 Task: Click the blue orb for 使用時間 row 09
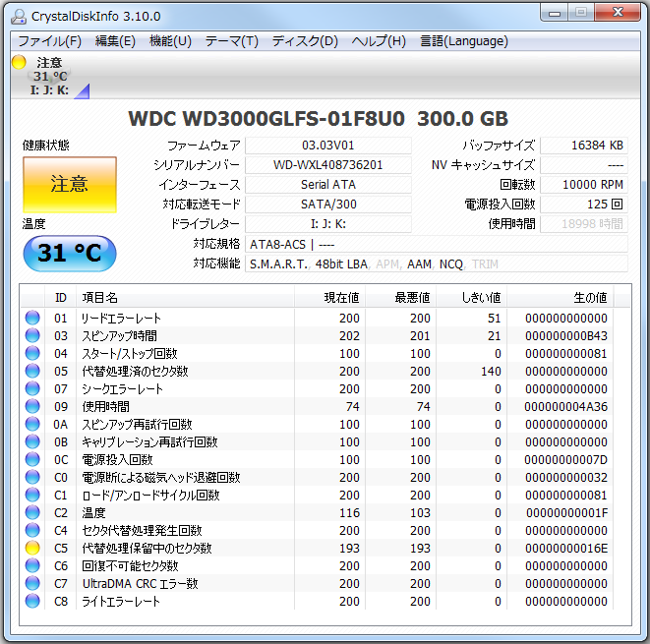[32, 406]
